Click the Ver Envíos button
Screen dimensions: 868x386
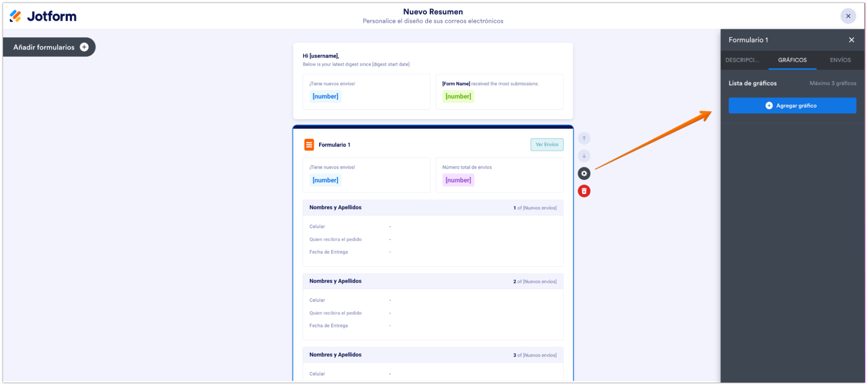tap(547, 144)
